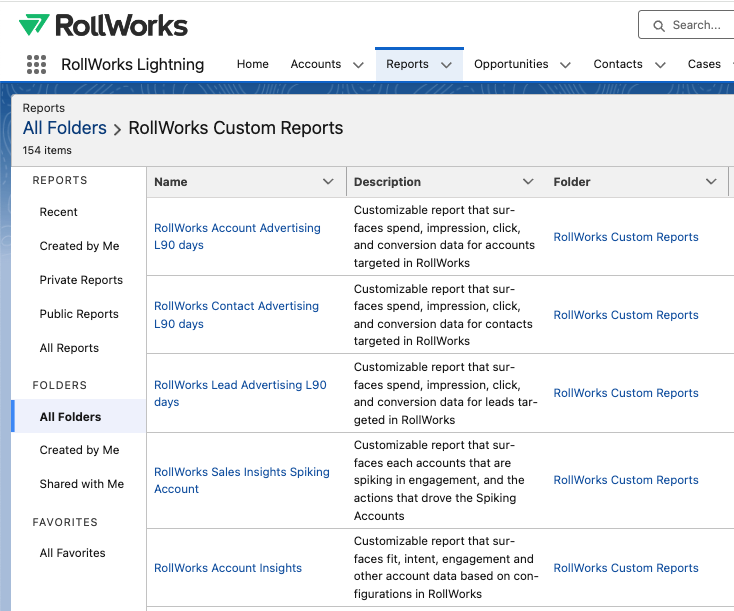Select Private Reports in sidebar
Image resolution: width=734 pixels, height=611 pixels.
81,280
